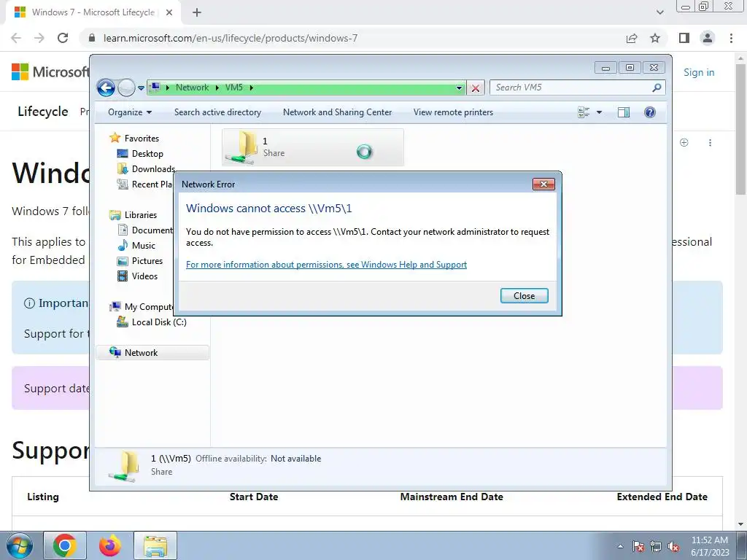Screen dimensions: 747x560
Task: Click the Forward arrow in Explorer window
Action: (x=126, y=87)
